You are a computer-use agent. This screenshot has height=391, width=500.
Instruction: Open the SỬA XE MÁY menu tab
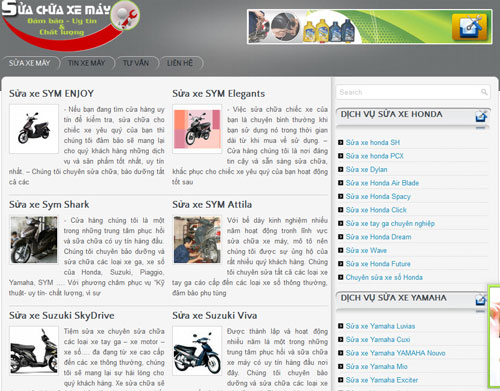[30, 63]
